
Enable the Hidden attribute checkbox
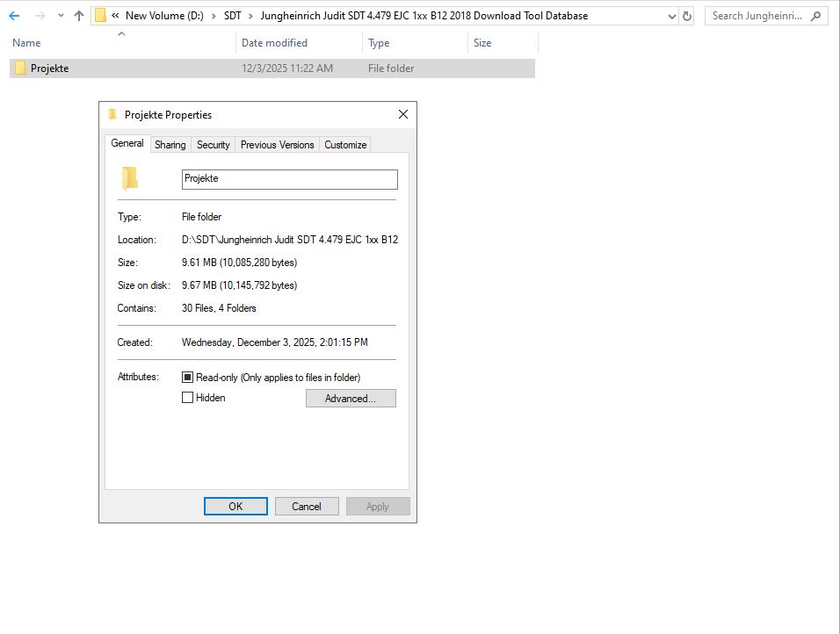pos(187,397)
